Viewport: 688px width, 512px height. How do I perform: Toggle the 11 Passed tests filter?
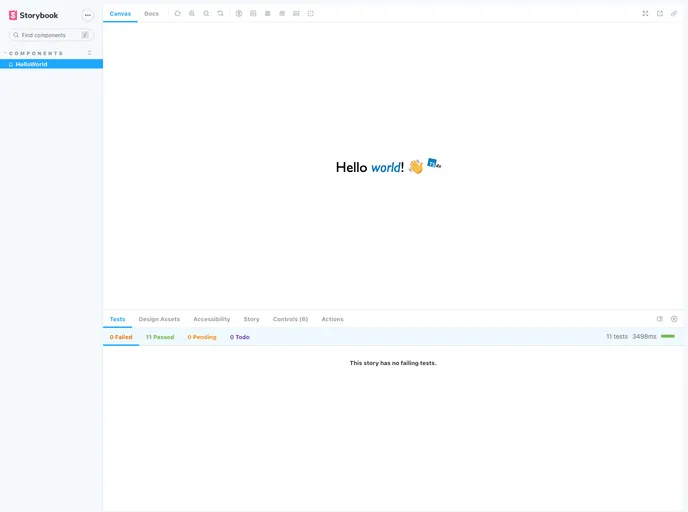[160, 337]
